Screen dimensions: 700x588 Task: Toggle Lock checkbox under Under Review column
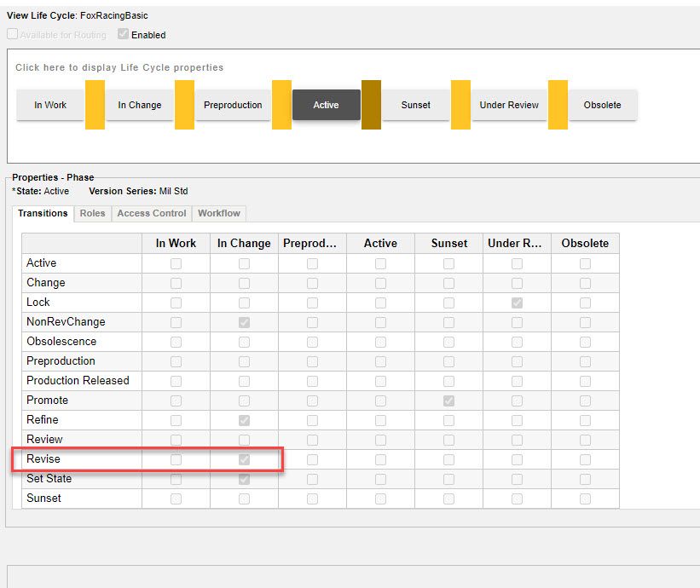[517, 303]
